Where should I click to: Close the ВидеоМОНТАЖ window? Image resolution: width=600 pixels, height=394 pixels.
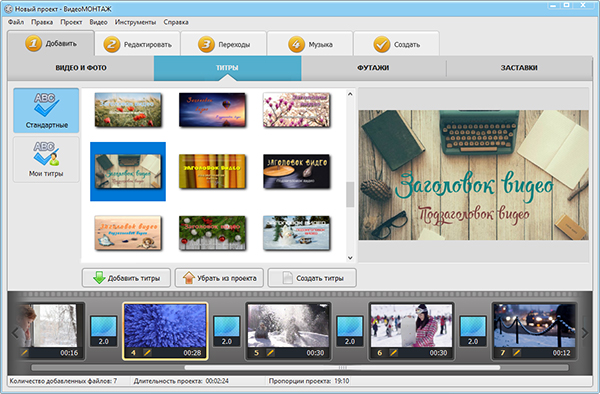pyautogui.click(x=583, y=5)
